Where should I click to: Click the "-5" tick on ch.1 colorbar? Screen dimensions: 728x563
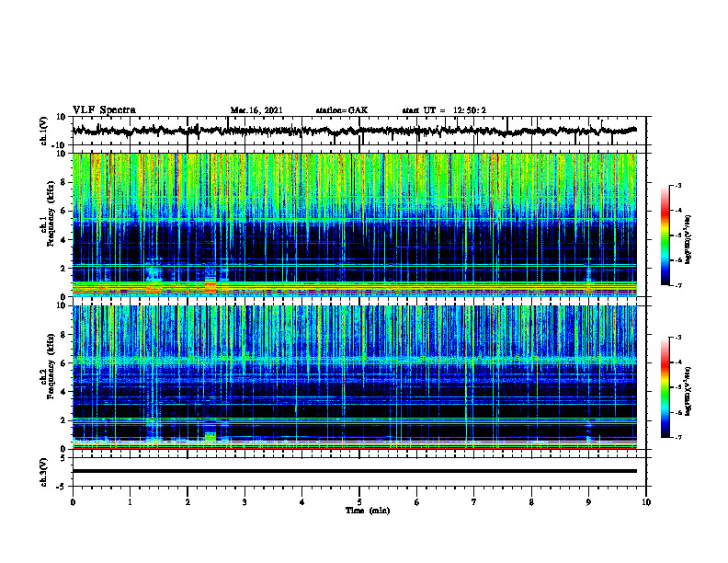(x=677, y=236)
